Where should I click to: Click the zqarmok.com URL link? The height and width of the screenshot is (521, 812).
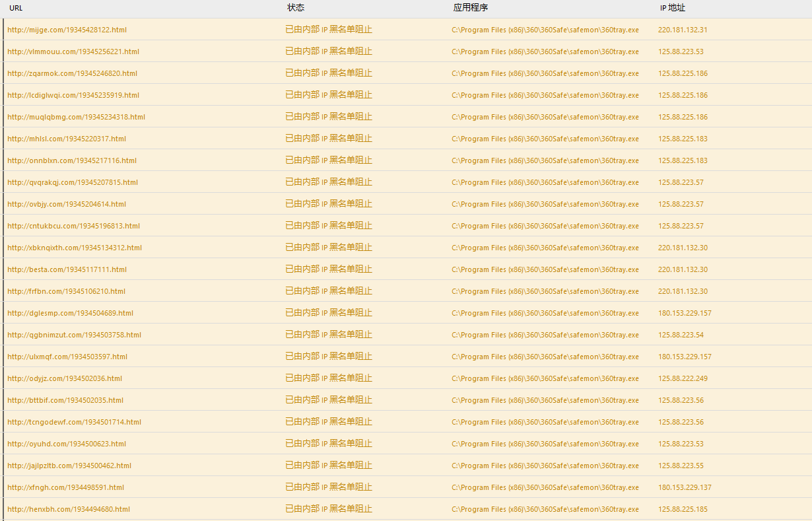pos(72,73)
